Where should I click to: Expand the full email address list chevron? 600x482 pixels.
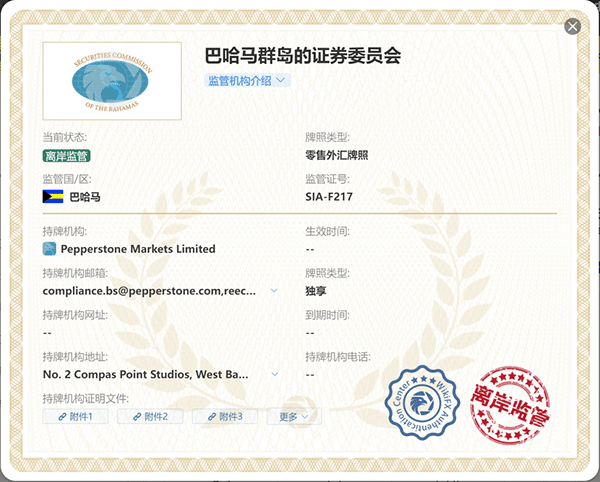point(275,291)
